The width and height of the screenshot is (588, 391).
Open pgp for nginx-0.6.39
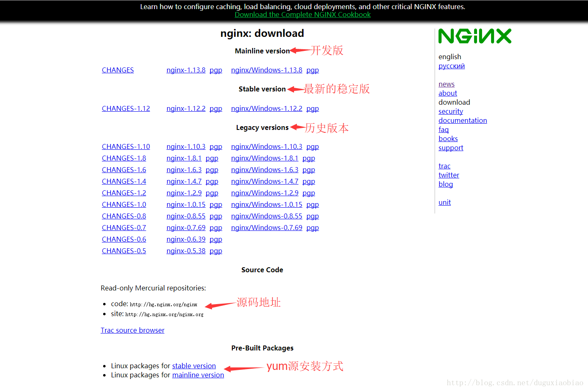[216, 240]
